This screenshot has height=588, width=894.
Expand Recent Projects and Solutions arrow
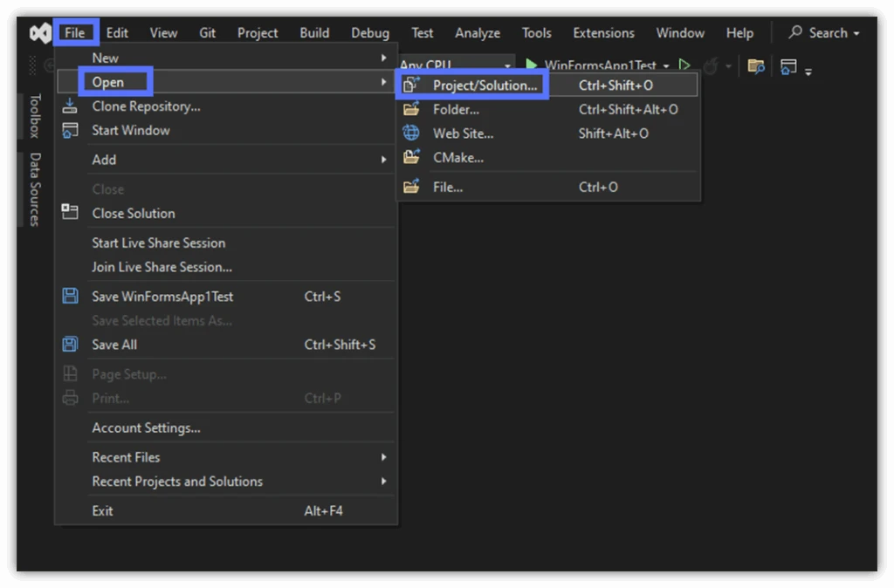coord(384,481)
